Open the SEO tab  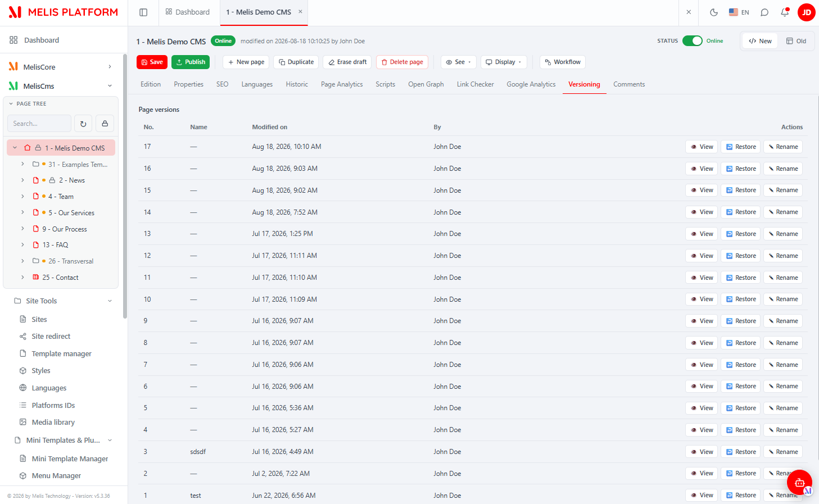click(223, 84)
